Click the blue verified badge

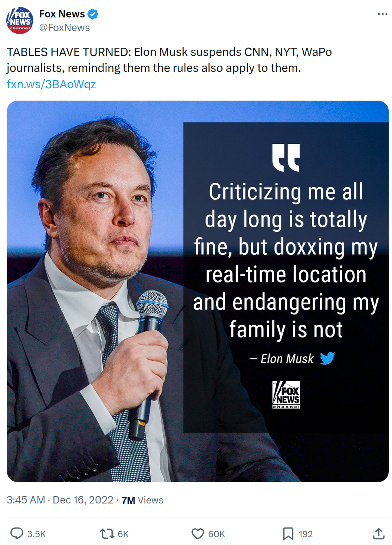pyautogui.click(x=93, y=14)
